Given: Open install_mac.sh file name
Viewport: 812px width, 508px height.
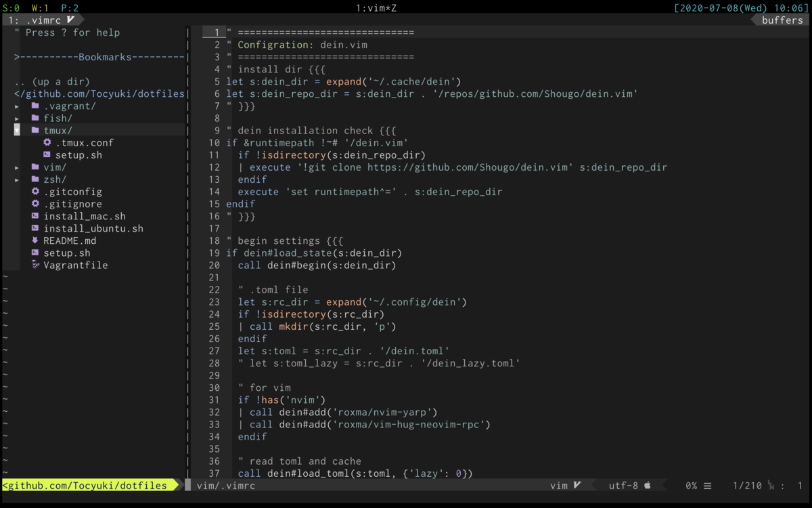Looking at the screenshot, I should tap(85, 216).
